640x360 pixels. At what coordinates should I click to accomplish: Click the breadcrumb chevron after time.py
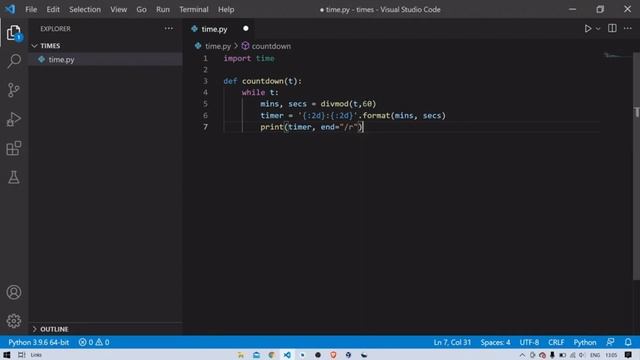click(236, 46)
